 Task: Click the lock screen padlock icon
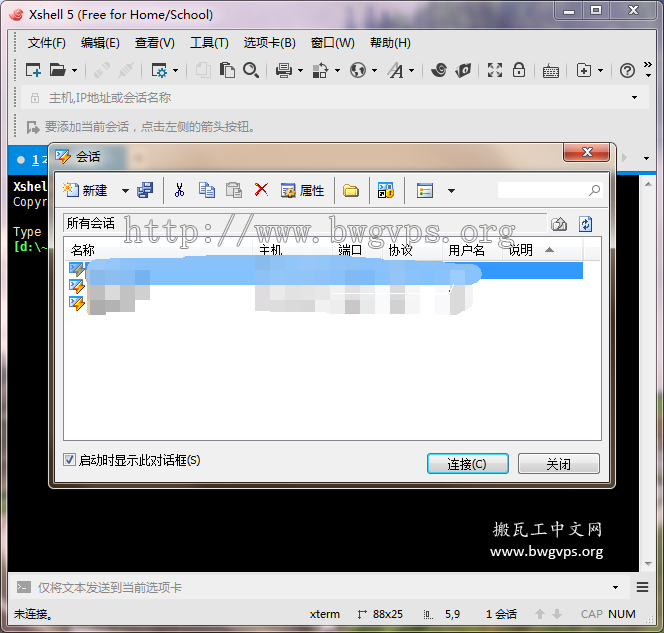pyautogui.click(x=519, y=70)
